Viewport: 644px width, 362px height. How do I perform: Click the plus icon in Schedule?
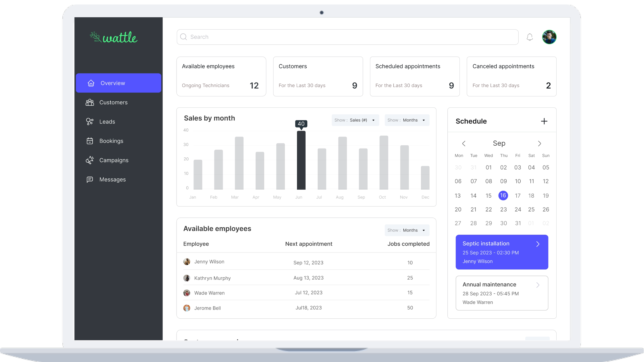(x=544, y=121)
